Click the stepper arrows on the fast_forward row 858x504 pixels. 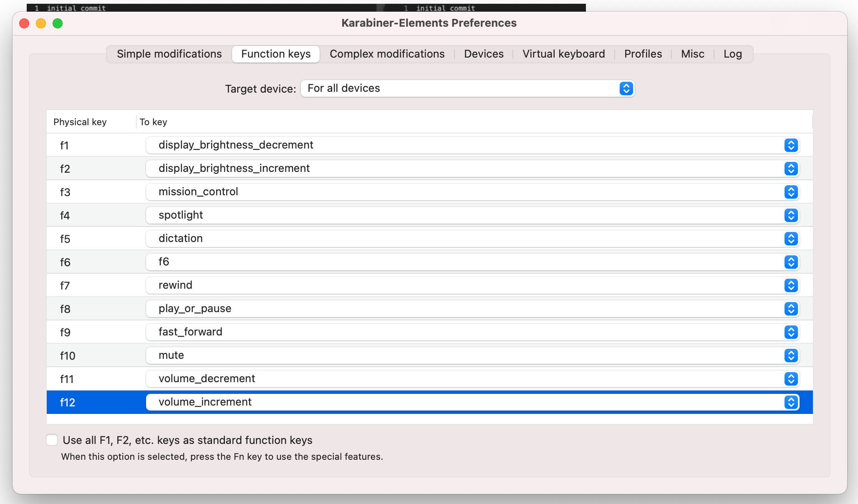tap(791, 332)
